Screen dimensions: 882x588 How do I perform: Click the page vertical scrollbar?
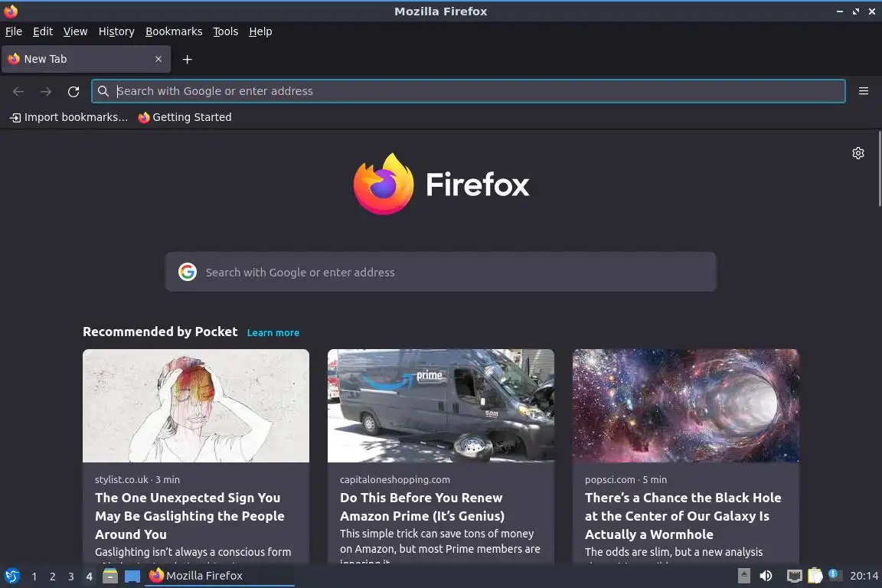[879, 168]
